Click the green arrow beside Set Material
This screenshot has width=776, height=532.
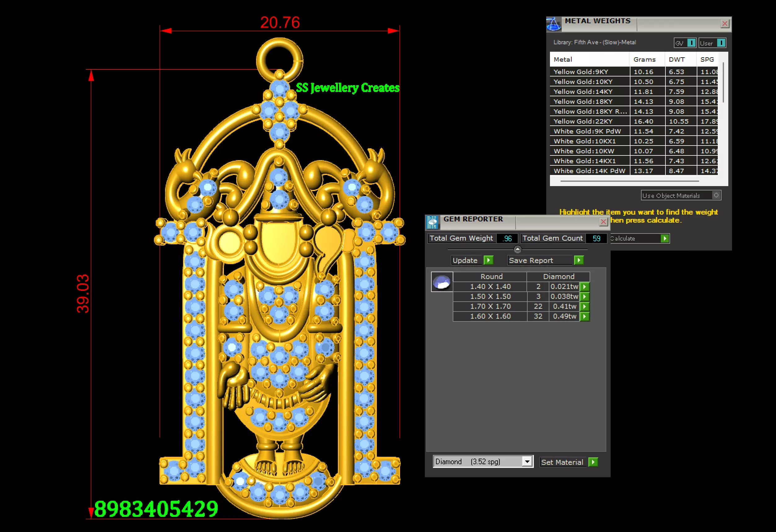(593, 462)
